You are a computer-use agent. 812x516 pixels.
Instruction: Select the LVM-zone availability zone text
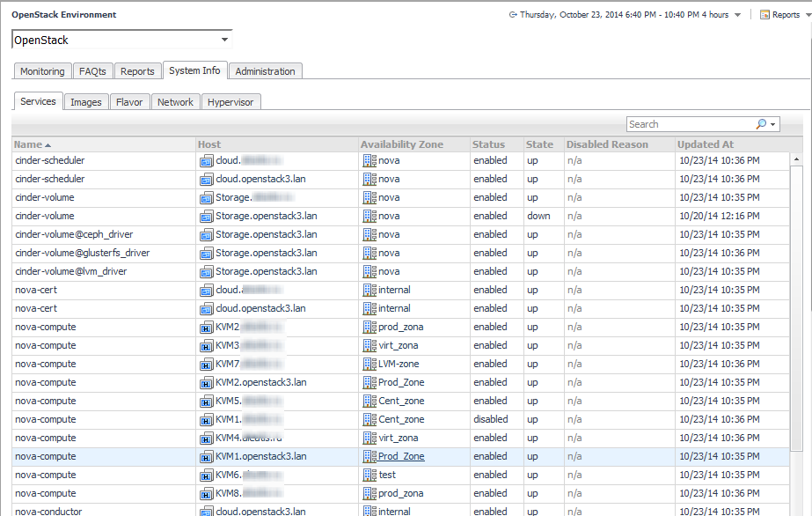coord(399,364)
